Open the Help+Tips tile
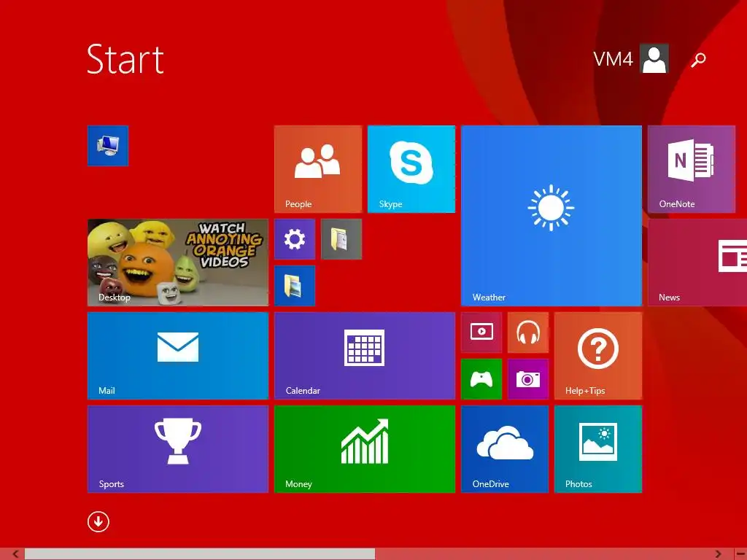This screenshot has height=560, width=747. (x=598, y=356)
